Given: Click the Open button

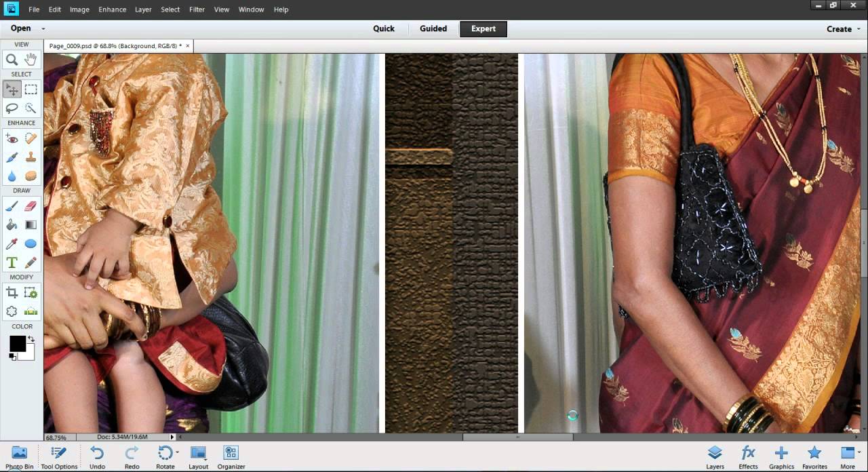Looking at the screenshot, I should 20,28.
